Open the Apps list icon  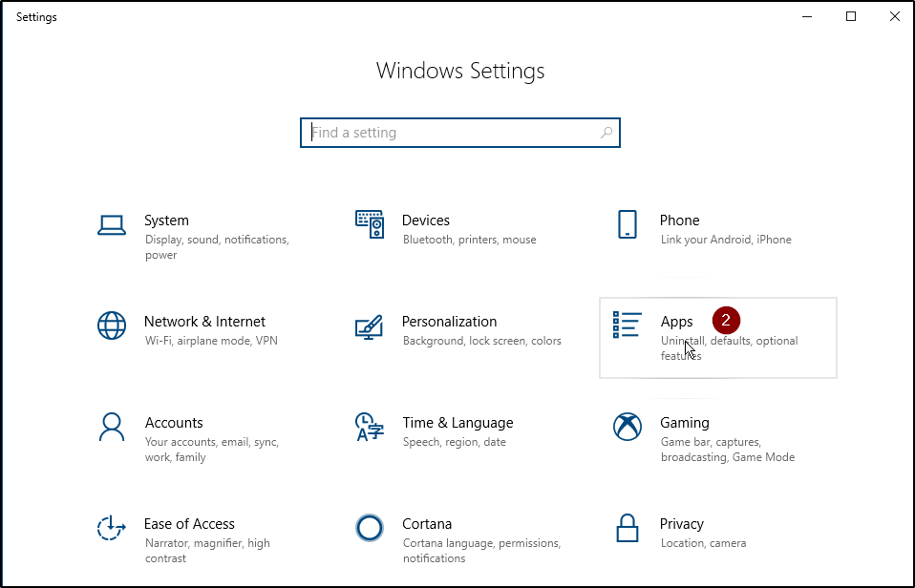pos(628,325)
